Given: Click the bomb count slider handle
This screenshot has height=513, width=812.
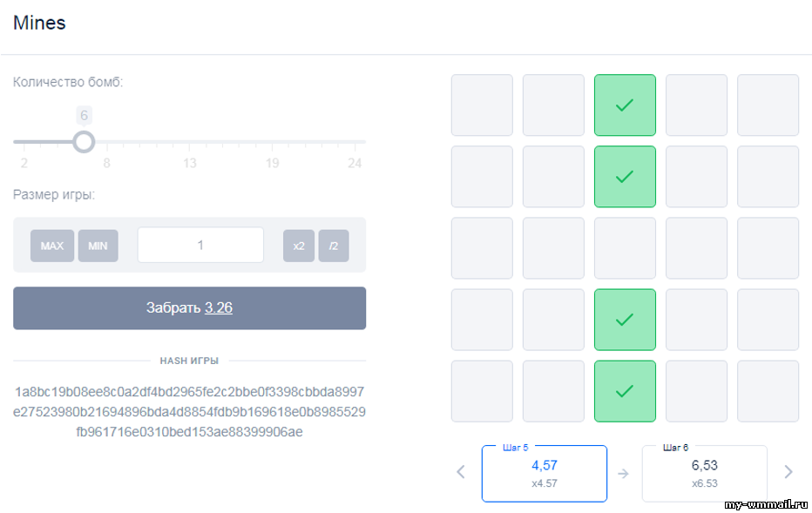Looking at the screenshot, I should coord(84,141).
